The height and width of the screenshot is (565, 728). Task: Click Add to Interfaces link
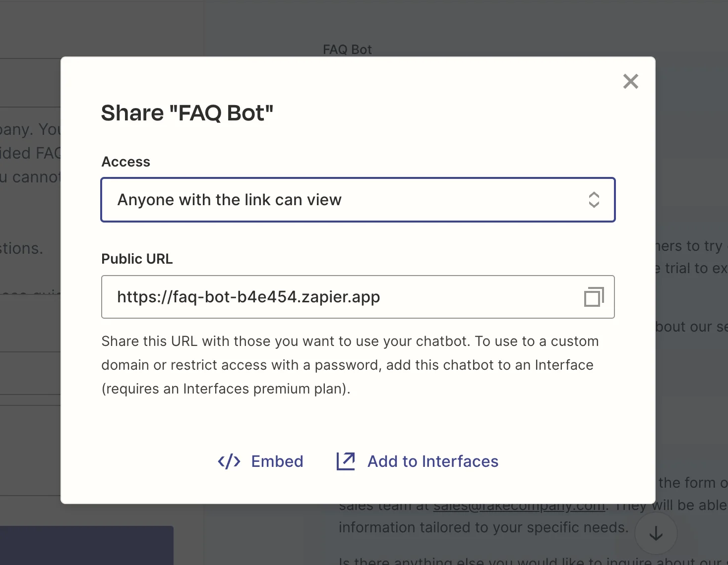(418, 461)
